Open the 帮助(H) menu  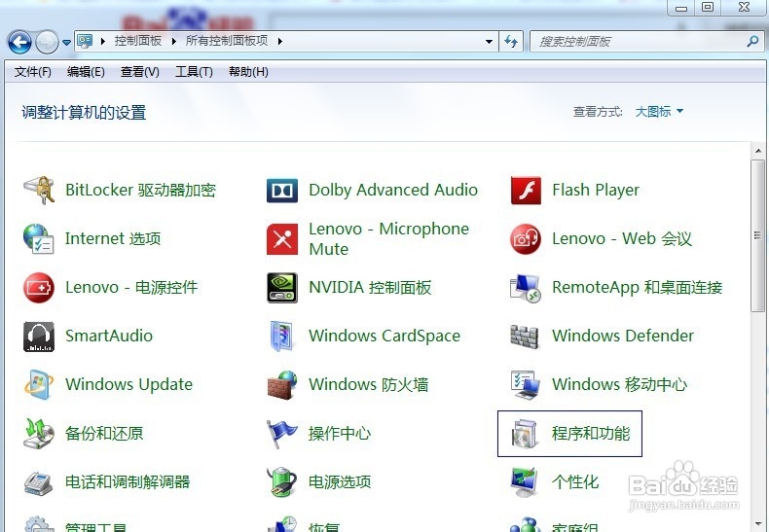pos(248,72)
